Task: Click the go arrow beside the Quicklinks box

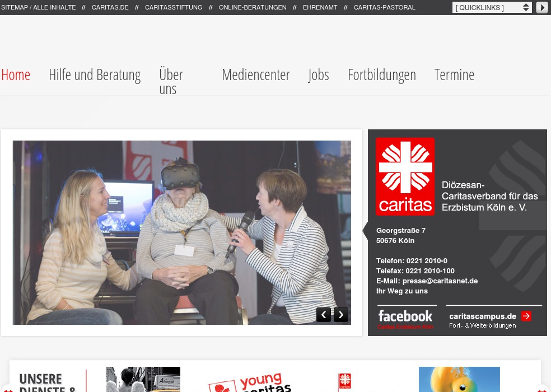Action: (x=541, y=7)
